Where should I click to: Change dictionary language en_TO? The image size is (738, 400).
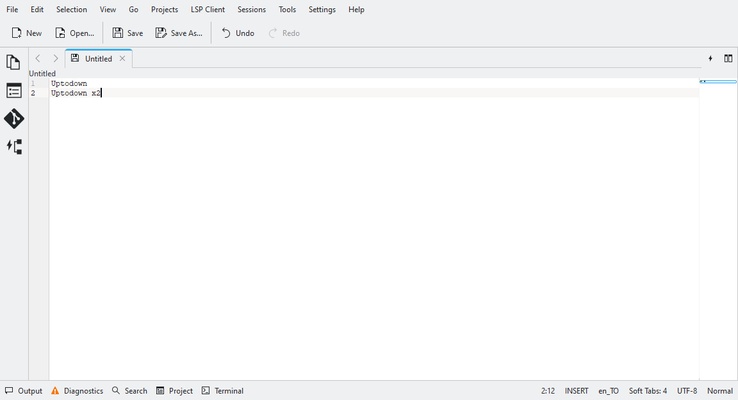[x=609, y=391]
